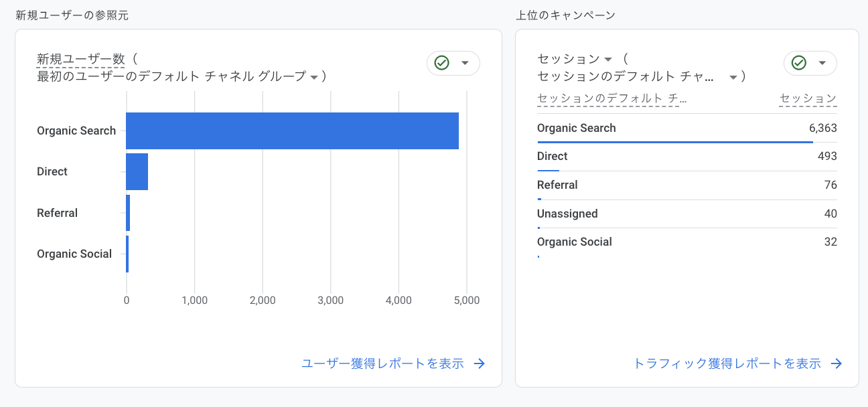Expand the セッションのデフォルト チャ... dimension dropdown
This screenshot has width=868, height=407.
733,78
